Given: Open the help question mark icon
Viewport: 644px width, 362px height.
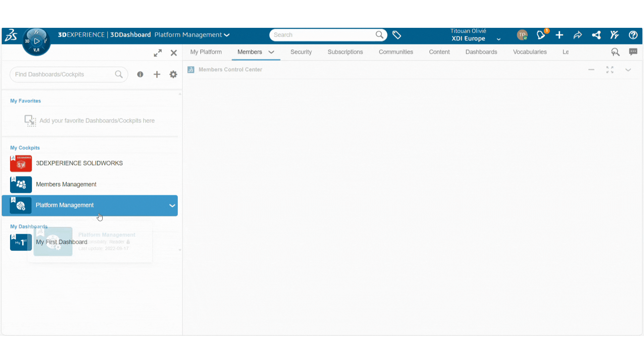Looking at the screenshot, I should tap(633, 35).
